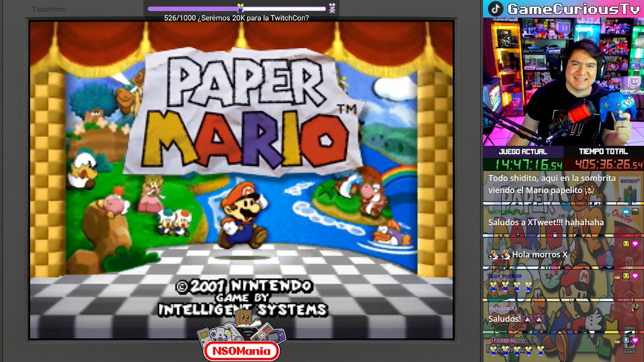Select the blue verified badge beside LUCTERDONALD

tap(626, 211)
